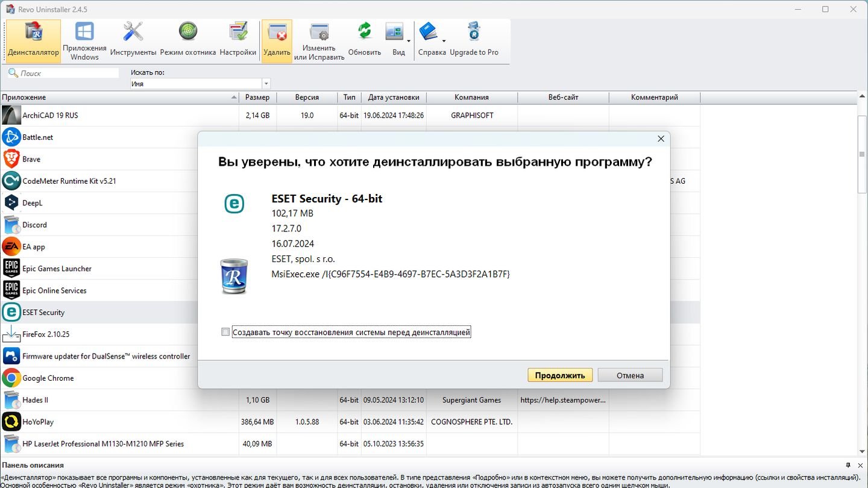The height and width of the screenshot is (488, 868).
Task: Click the CodeMeter Runtime Kit icon
Action: coord(11,181)
